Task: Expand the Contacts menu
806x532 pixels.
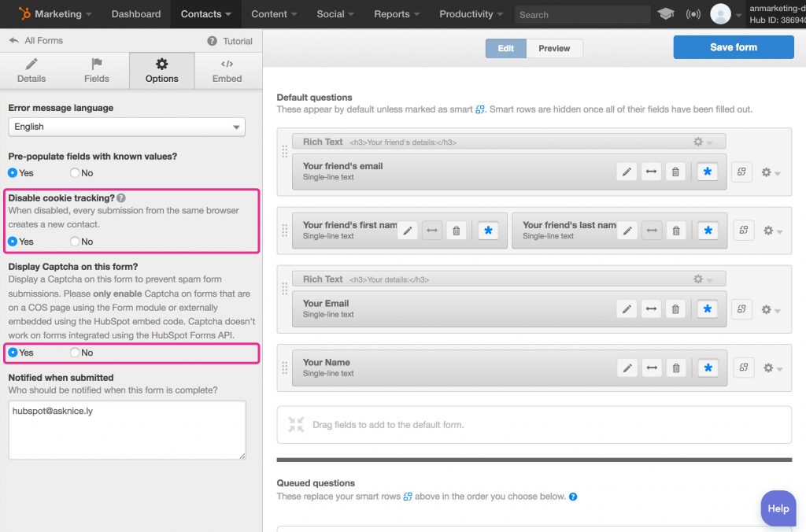Action: coord(205,14)
